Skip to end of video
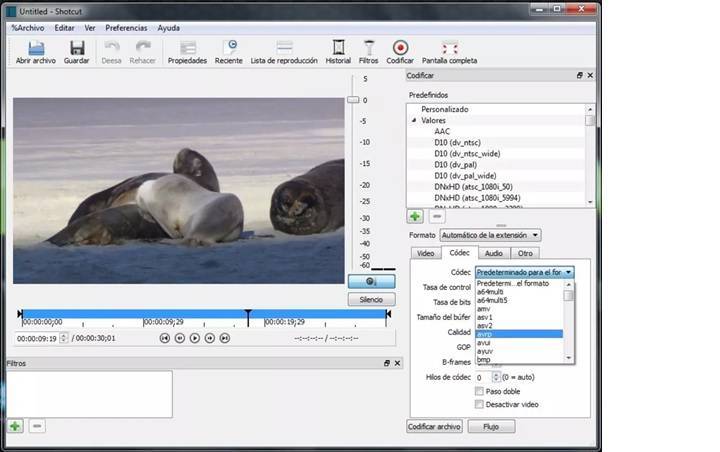Viewport: 720px width, 452px height. click(225, 338)
